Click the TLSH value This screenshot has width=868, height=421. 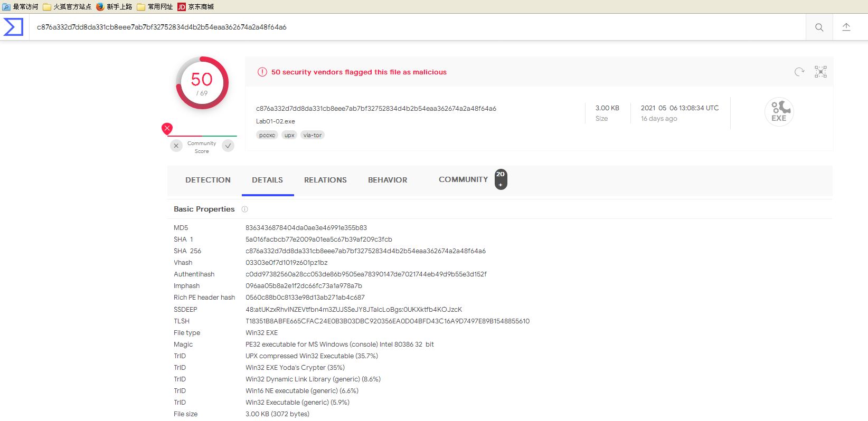pos(388,321)
